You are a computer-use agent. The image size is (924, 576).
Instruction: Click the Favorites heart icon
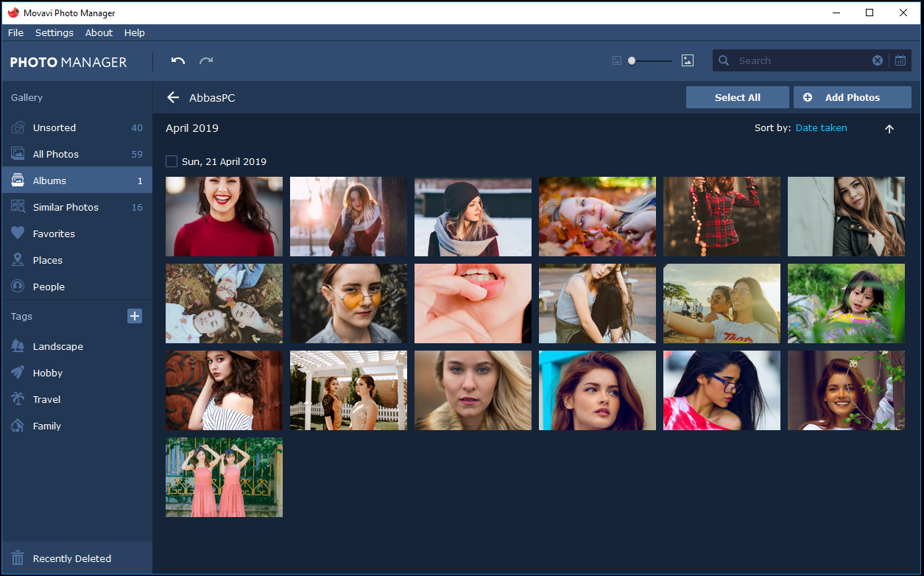18,233
